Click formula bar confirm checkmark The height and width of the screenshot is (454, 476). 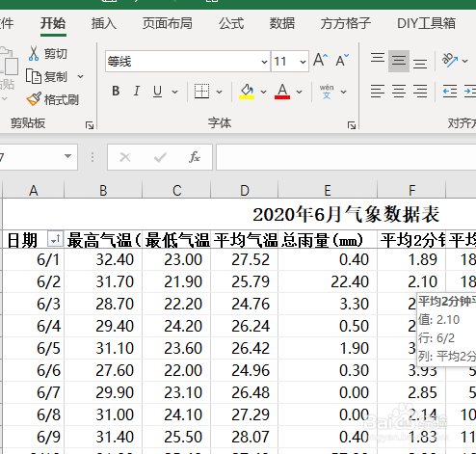(160, 157)
